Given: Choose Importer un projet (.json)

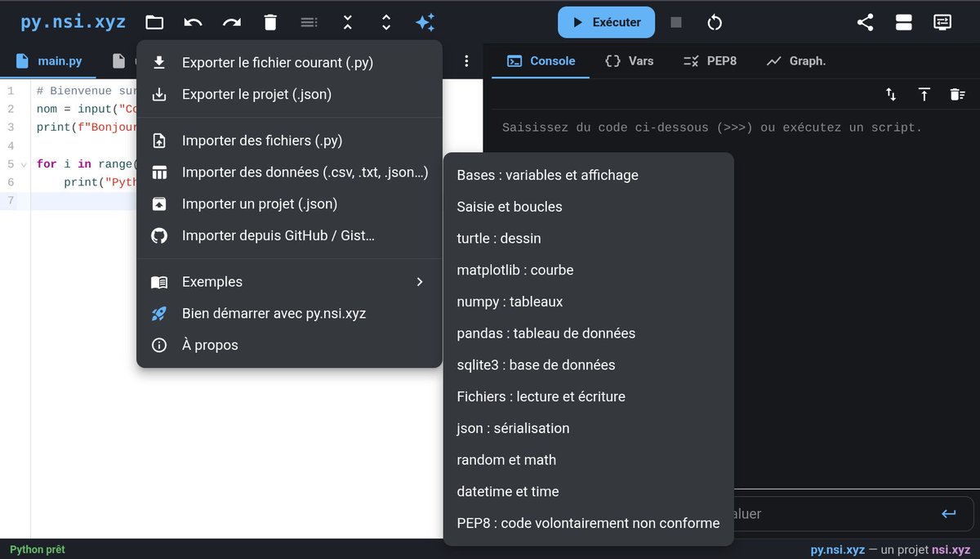Looking at the screenshot, I should 289,204.
